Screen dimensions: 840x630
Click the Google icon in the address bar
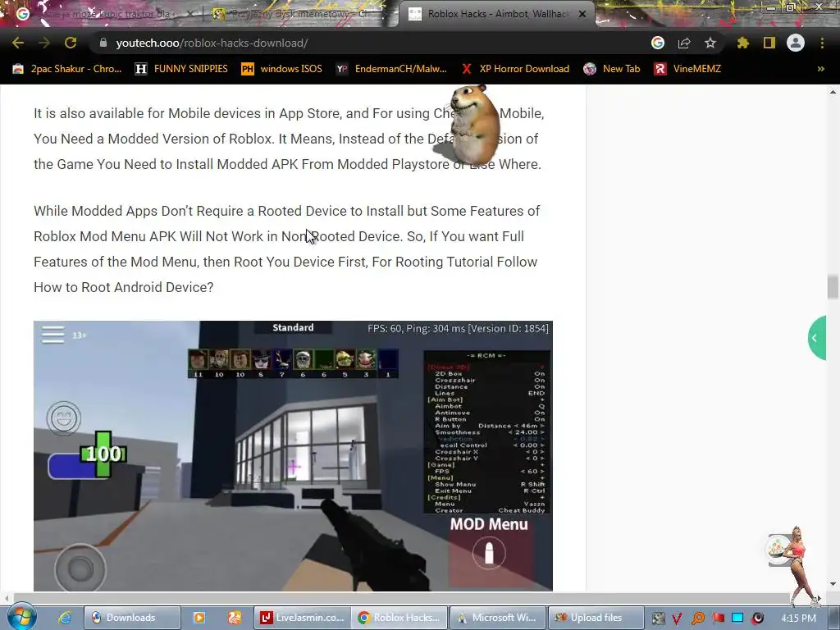[658, 43]
